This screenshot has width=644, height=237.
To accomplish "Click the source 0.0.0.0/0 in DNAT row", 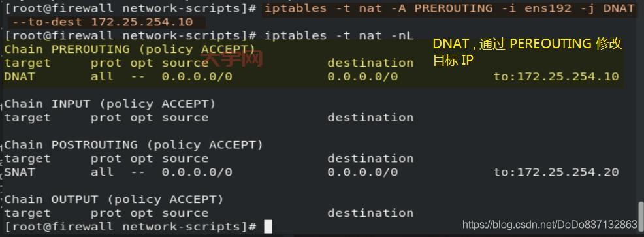I will click(x=197, y=76).
